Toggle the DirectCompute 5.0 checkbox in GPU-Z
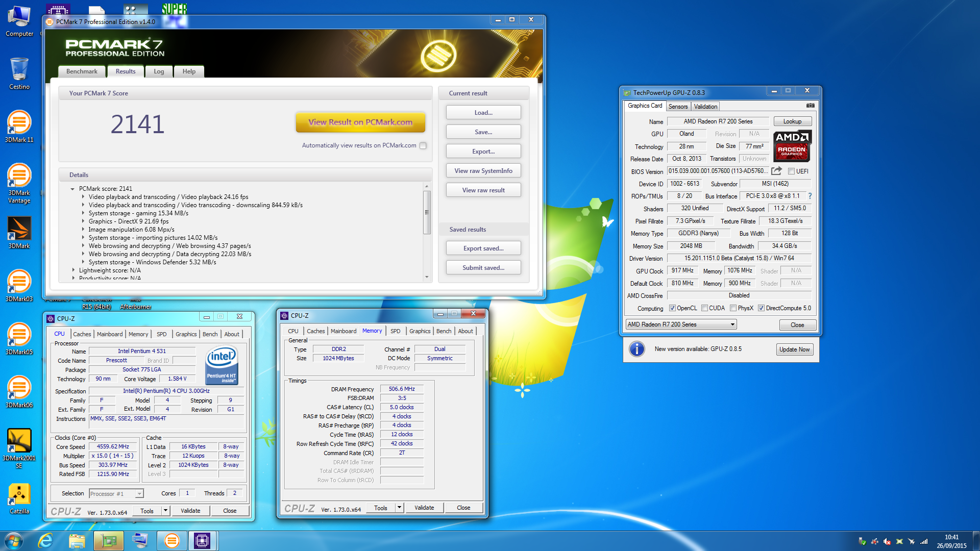Screen dimensions: 980x551 tap(761, 308)
